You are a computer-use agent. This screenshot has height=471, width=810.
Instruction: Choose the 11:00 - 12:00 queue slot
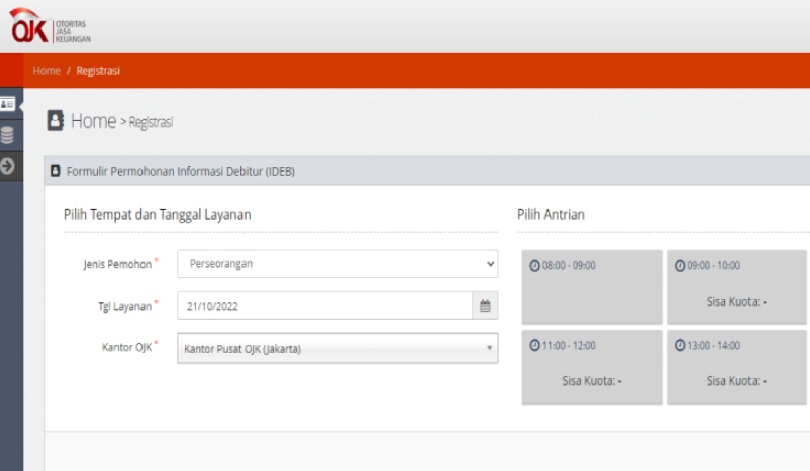[591, 367]
